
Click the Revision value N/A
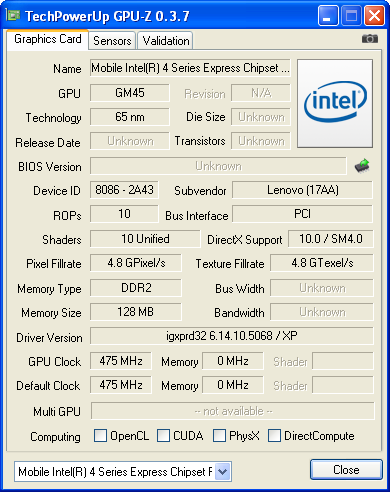tap(261, 93)
